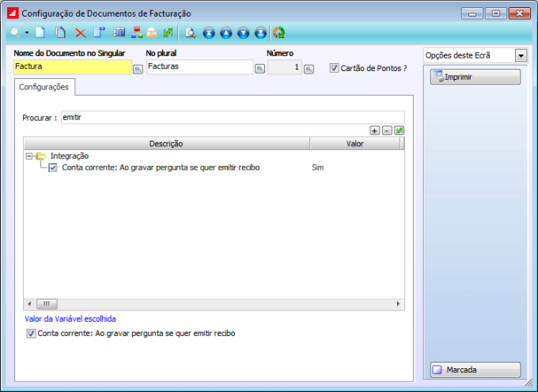The width and height of the screenshot is (538, 392).
Task: Click the Procurar search field
Action: pos(233,118)
